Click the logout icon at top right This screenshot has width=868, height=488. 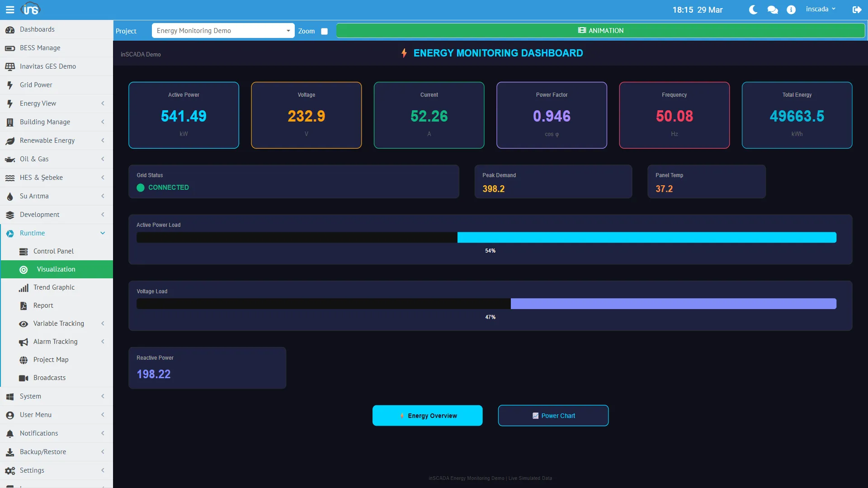(x=857, y=9)
